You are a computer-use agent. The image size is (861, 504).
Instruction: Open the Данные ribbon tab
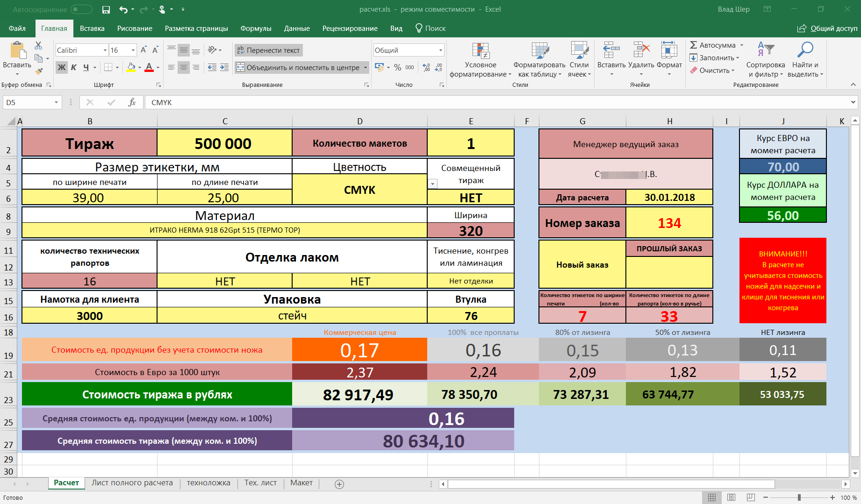297,28
